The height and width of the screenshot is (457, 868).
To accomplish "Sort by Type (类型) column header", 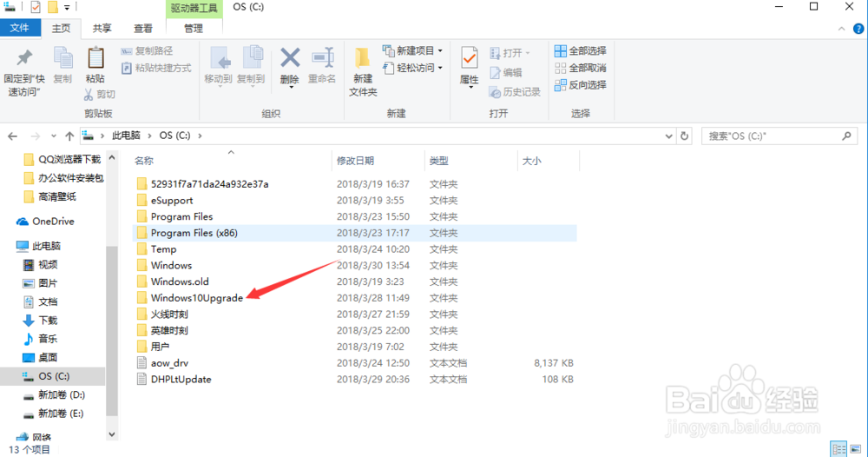I will pyautogui.click(x=439, y=161).
